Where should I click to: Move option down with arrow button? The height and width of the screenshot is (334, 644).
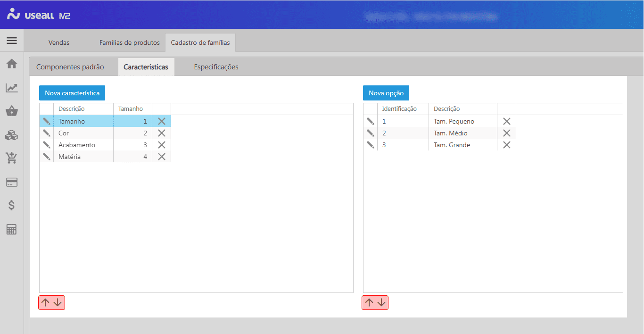click(381, 303)
